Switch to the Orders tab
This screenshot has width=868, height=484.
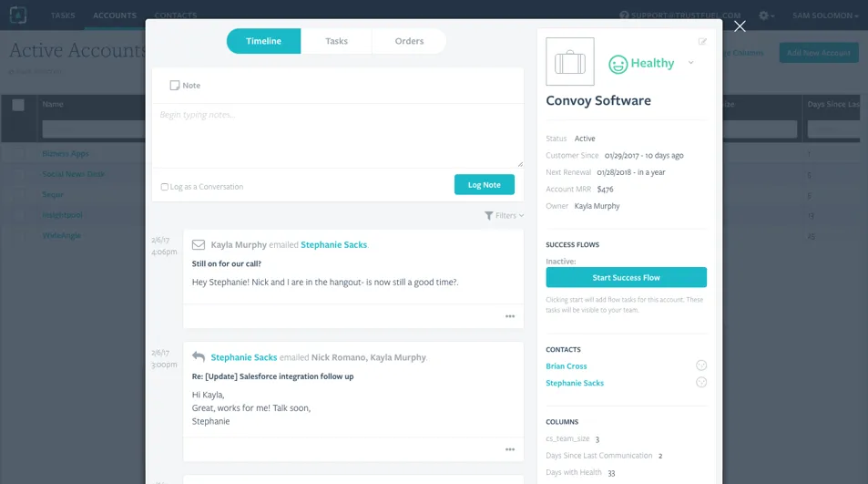[409, 41]
